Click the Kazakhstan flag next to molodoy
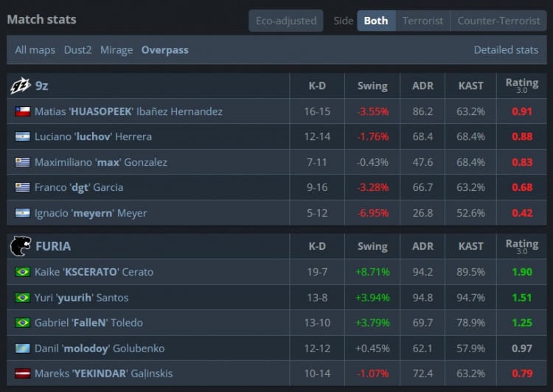Image resolution: width=553 pixels, height=392 pixels. pyautogui.click(x=23, y=349)
